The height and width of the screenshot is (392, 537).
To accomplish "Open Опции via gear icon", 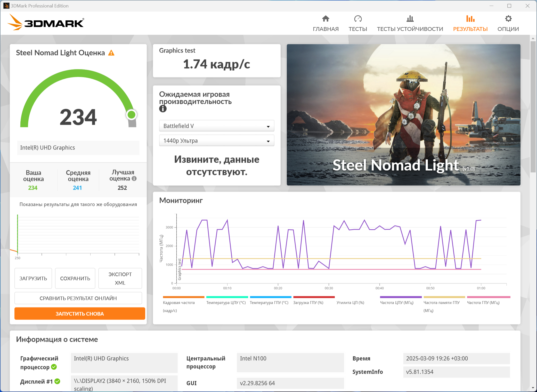I will [508, 19].
